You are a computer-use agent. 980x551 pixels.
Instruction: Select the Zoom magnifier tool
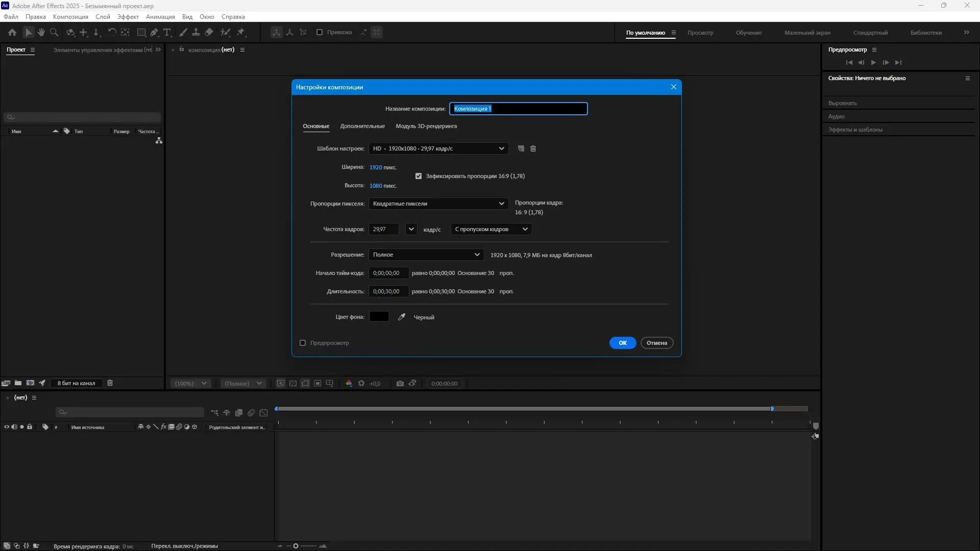54,32
